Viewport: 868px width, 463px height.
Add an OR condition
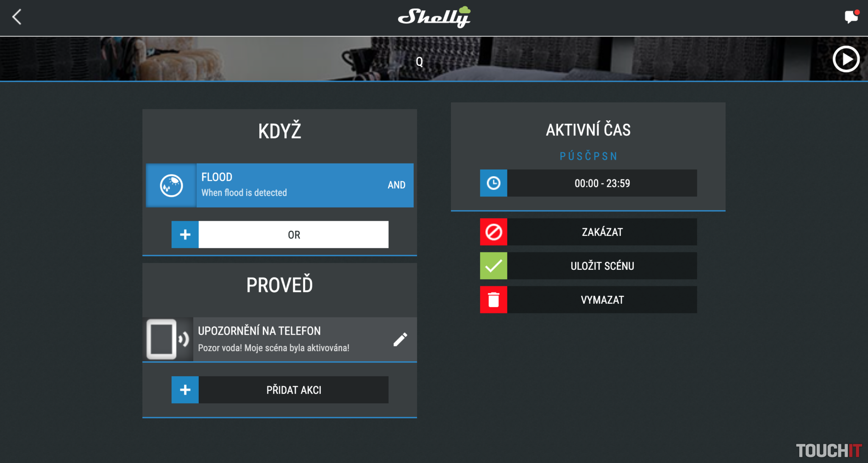293,235
